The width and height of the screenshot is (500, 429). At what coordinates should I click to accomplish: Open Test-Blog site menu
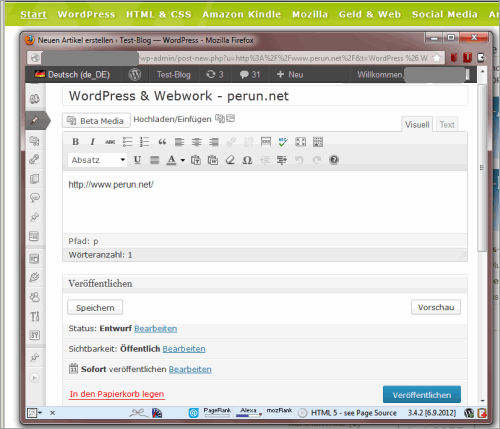tap(174, 75)
